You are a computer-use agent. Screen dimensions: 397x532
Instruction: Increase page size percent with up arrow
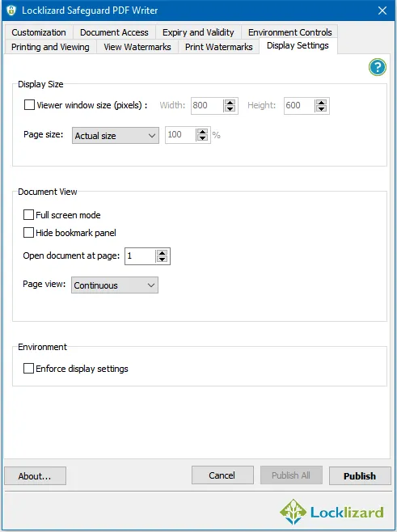(x=203, y=132)
